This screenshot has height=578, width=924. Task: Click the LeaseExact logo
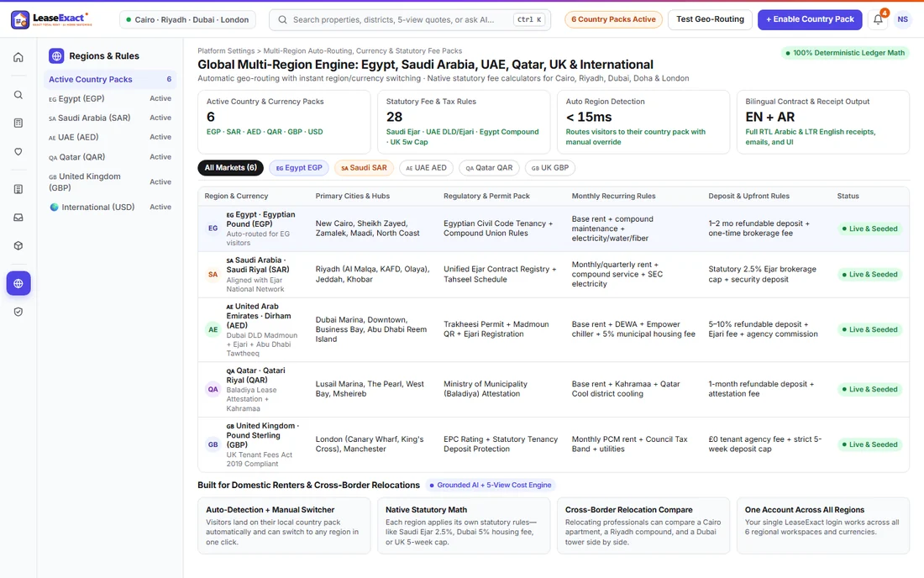52,19
